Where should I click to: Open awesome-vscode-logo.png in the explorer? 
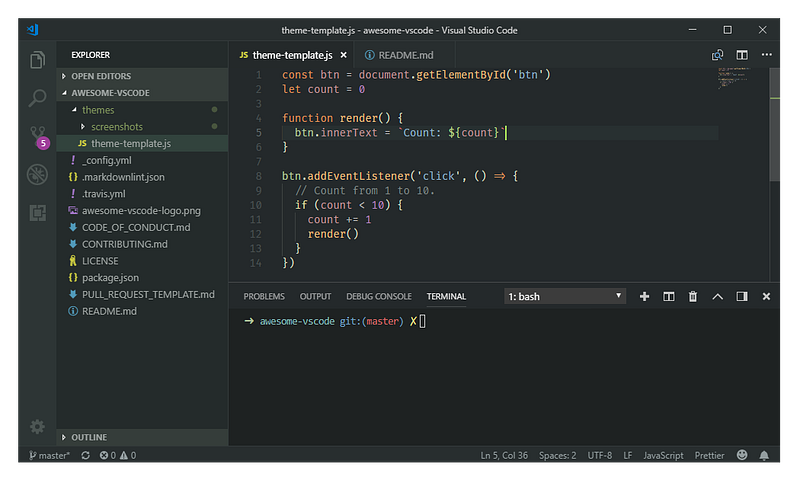(142, 211)
